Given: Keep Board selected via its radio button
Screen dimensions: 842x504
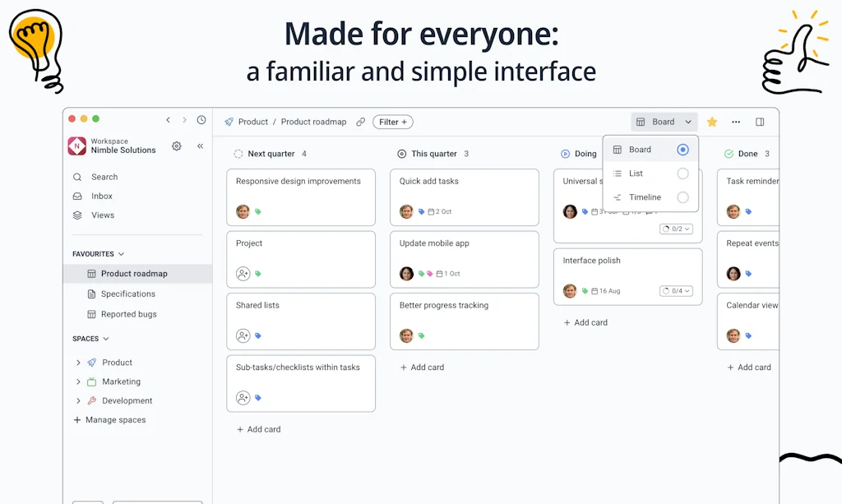Looking at the screenshot, I should [x=682, y=150].
